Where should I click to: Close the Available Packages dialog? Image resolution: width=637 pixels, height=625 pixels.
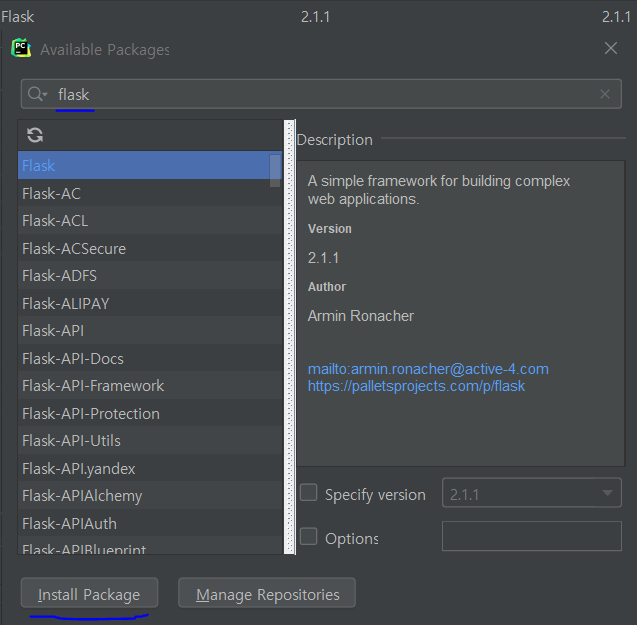point(611,48)
